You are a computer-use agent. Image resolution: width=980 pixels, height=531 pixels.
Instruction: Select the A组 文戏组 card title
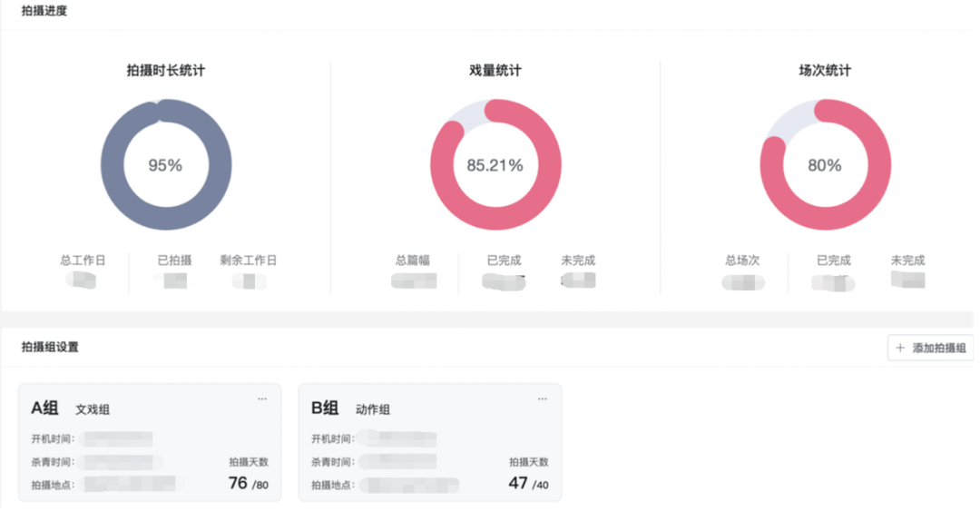[71, 408]
